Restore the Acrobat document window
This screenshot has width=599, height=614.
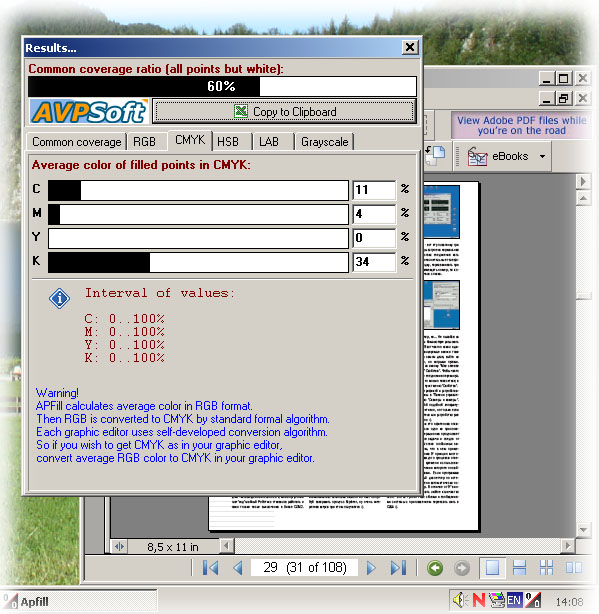pos(564,98)
